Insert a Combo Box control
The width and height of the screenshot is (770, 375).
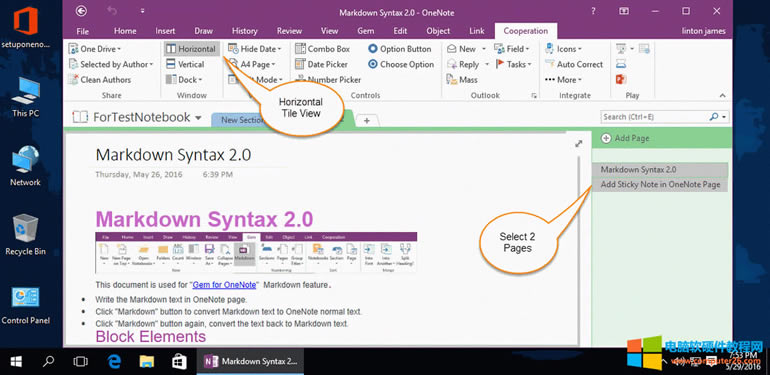point(322,49)
